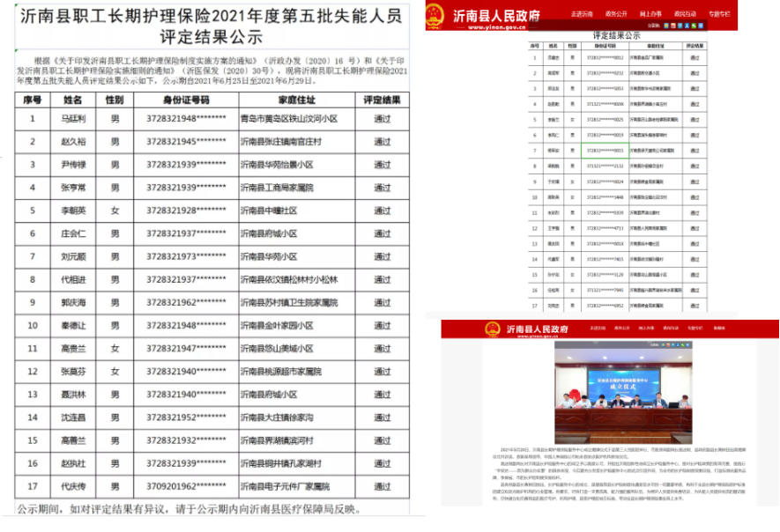This screenshot has width=780, height=532.
Task: Open 专题专栏 in the top page navigation
Action: point(719,14)
